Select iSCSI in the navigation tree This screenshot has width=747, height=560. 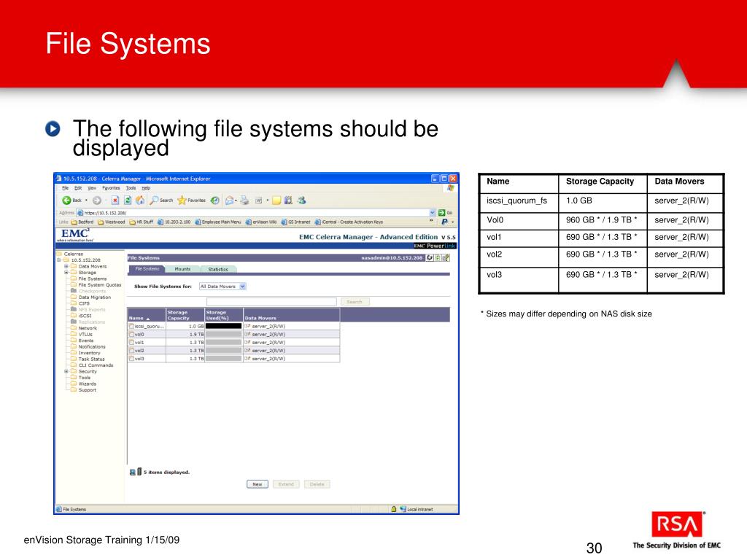point(85,316)
